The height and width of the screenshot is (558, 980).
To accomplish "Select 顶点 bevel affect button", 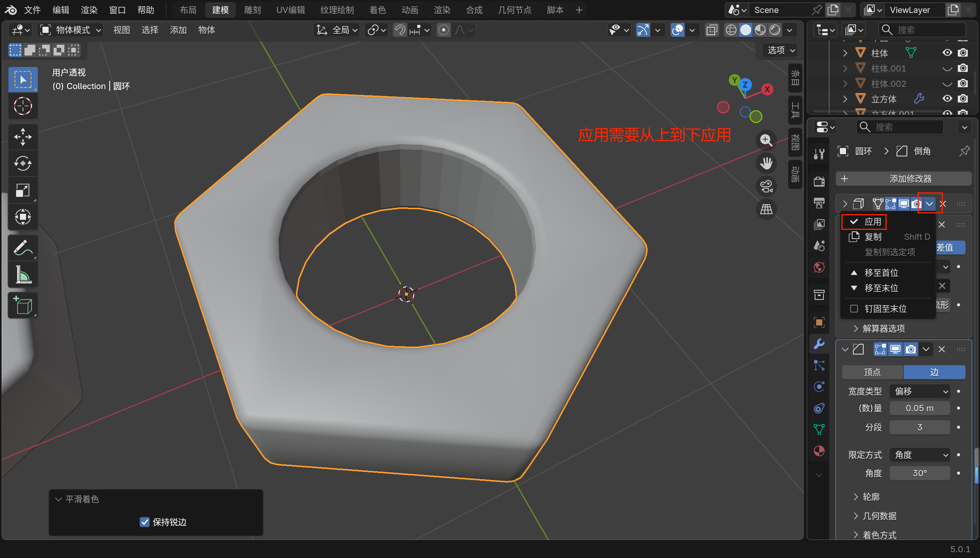I will point(872,372).
